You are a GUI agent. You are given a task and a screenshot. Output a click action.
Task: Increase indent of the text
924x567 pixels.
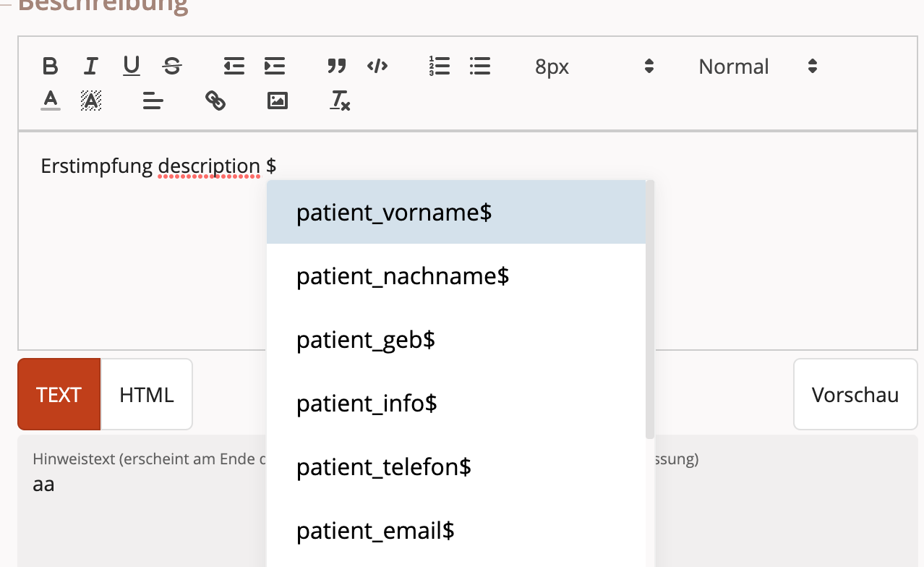(275, 67)
